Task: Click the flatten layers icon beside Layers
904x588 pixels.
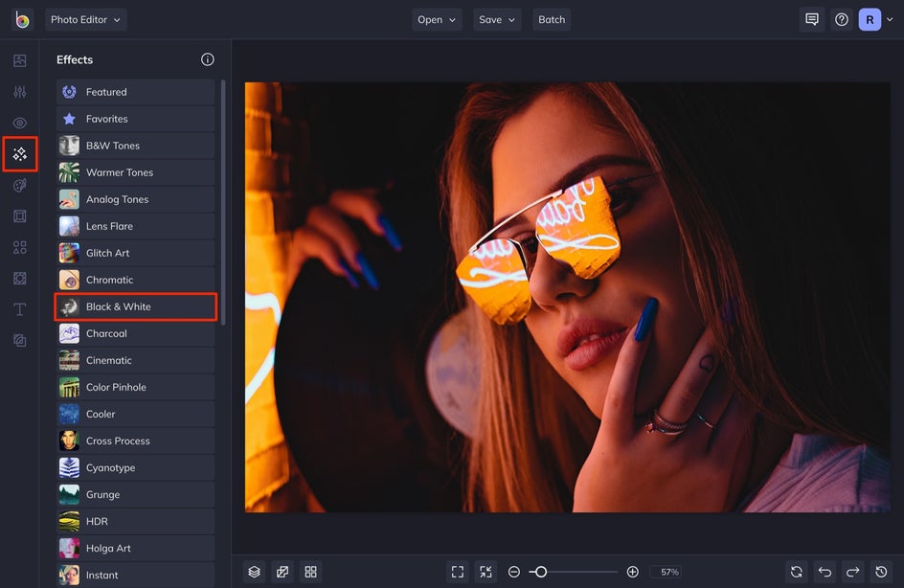Action: coord(282,572)
